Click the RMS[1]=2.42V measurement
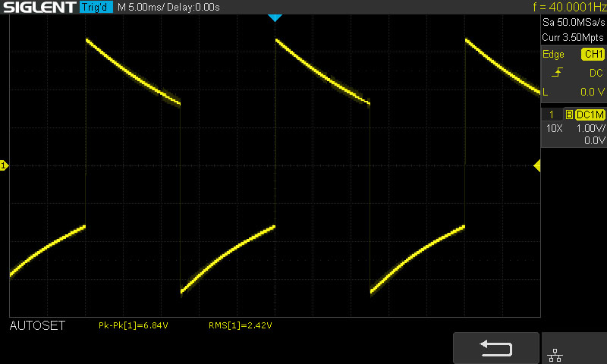The width and height of the screenshot is (607, 364). pos(240,325)
